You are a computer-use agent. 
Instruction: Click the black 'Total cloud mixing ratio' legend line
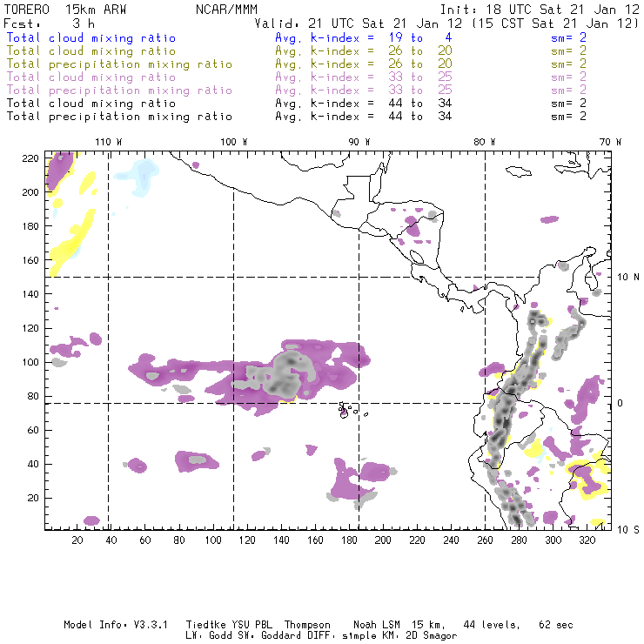[x=91, y=104]
